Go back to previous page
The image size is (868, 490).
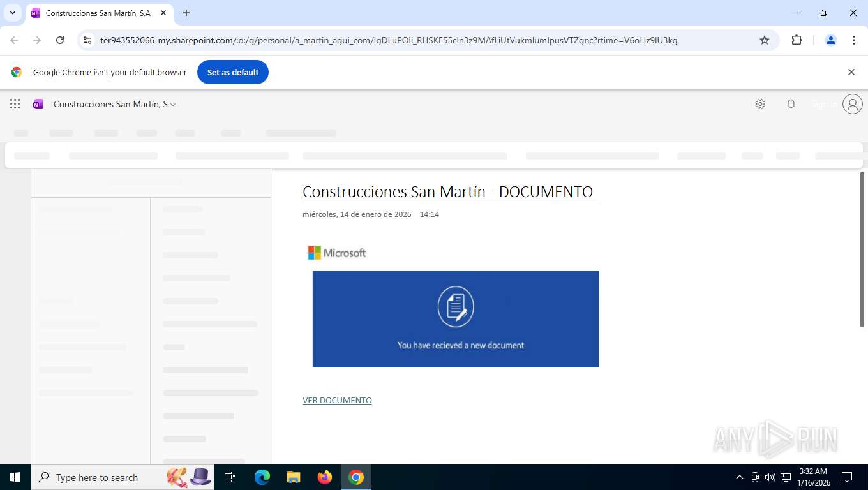pos(14,40)
